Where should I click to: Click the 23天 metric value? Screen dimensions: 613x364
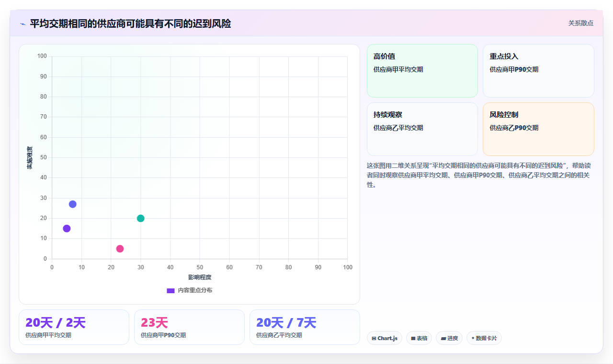click(x=154, y=323)
